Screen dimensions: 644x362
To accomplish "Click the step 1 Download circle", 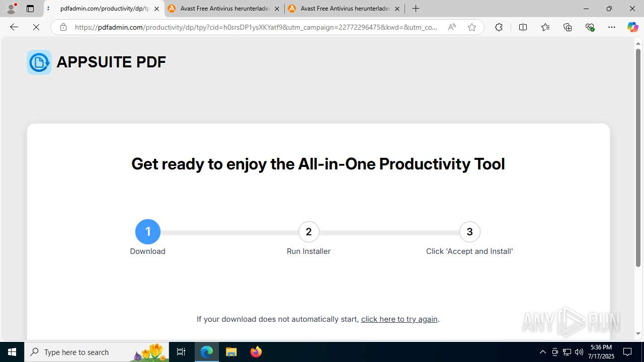I will [x=148, y=232].
